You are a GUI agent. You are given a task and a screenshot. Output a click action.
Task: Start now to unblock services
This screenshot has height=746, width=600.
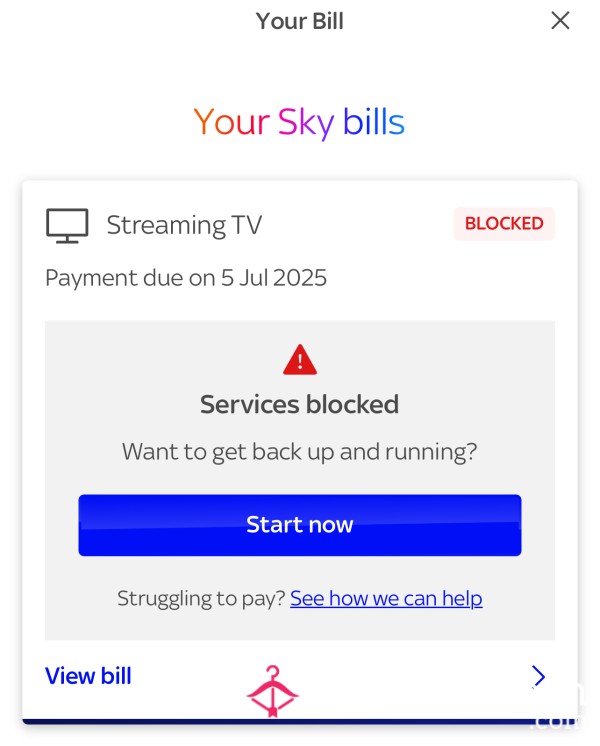click(x=300, y=525)
